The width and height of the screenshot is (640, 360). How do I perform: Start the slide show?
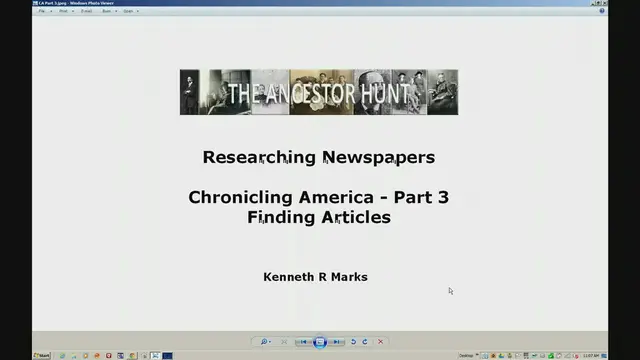[x=320, y=342]
